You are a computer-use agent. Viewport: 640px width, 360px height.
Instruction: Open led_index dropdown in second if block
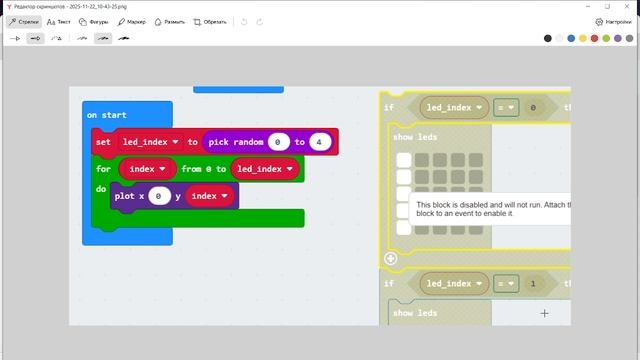click(x=454, y=284)
